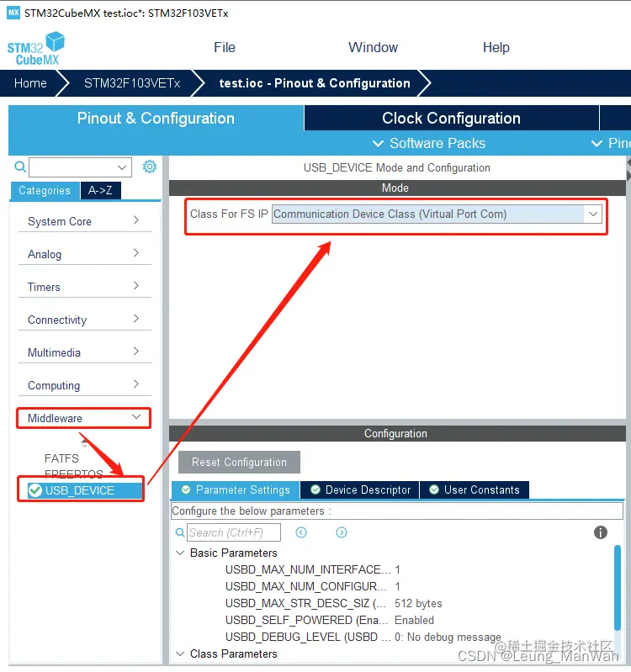
Task: Open the Help menu
Action: pyautogui.click(x=496, y=47)
